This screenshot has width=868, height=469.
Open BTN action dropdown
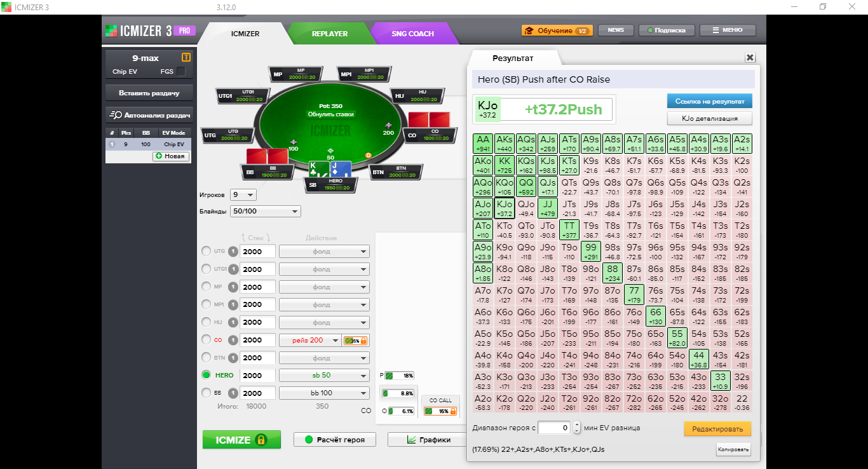click(324, 358)
